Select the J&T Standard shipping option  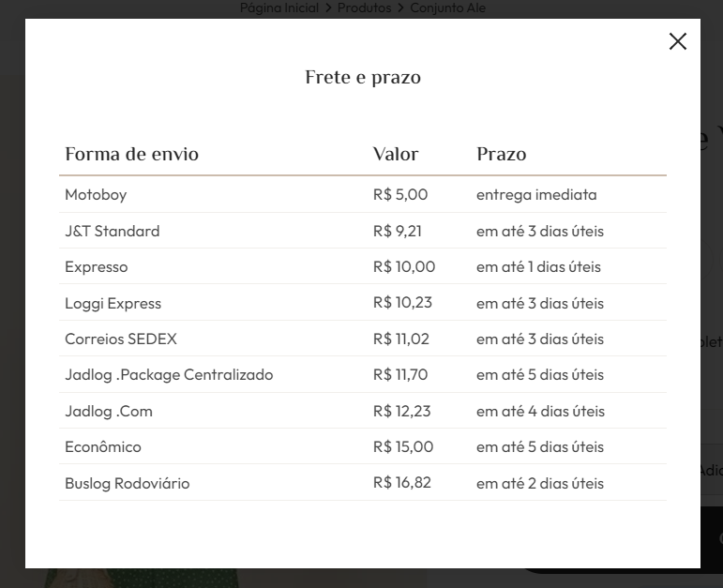pos(362,231)
